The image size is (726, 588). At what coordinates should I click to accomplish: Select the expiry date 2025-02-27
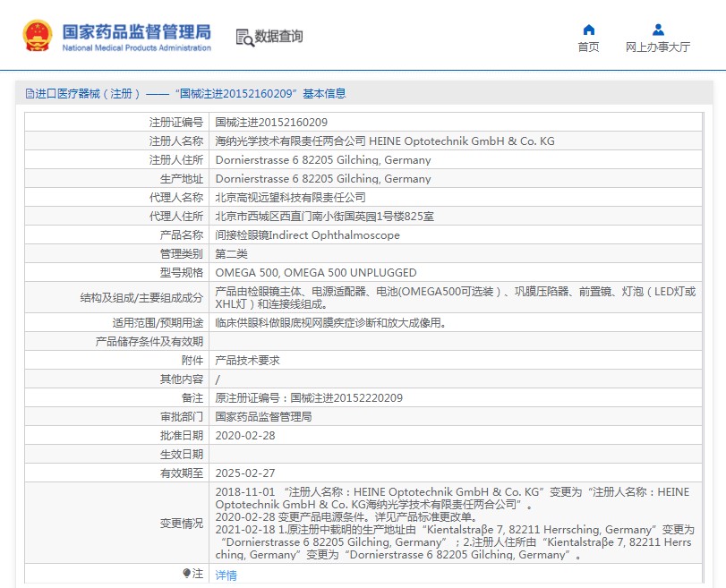click(x=245, y=473)
